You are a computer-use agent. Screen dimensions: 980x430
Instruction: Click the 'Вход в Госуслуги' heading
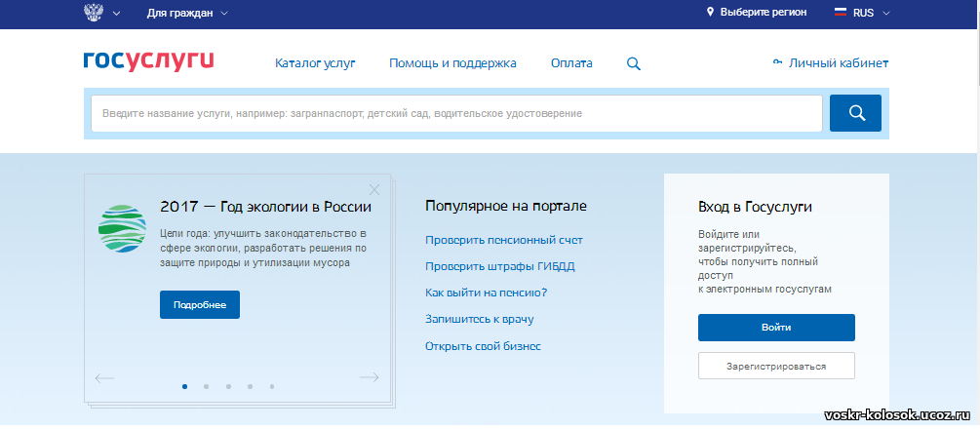[x=755, y=207]
